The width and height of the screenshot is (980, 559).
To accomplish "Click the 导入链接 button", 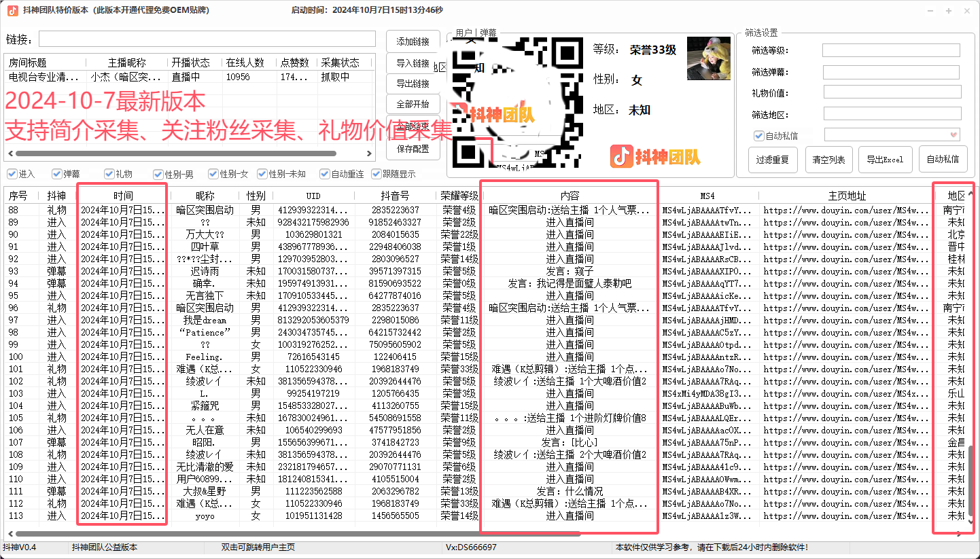I will pyautogui.click(x=413, y=63).
